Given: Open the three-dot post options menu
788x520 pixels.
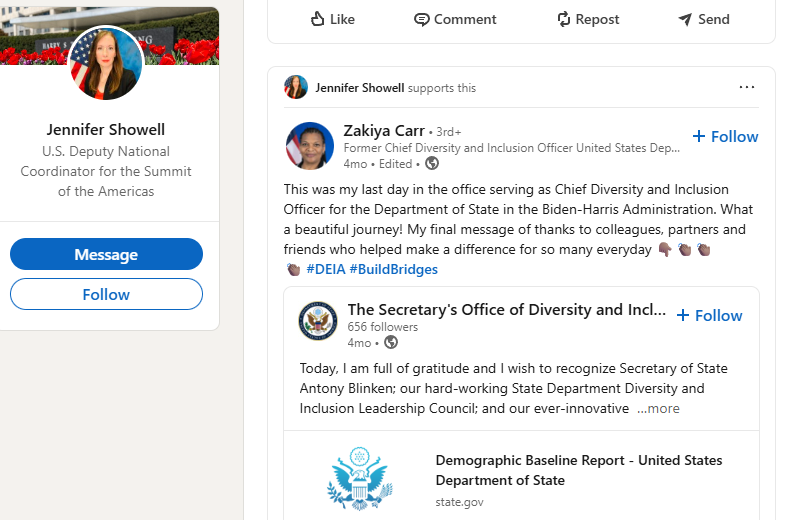Looking at the screenshot, I should (x=747, y=87).
